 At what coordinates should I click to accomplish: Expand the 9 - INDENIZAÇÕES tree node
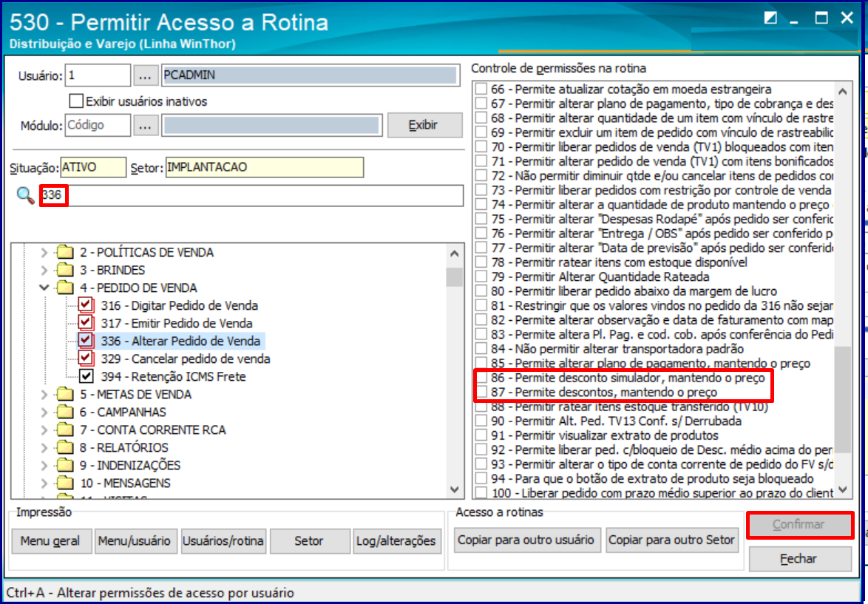pos(44,465)
